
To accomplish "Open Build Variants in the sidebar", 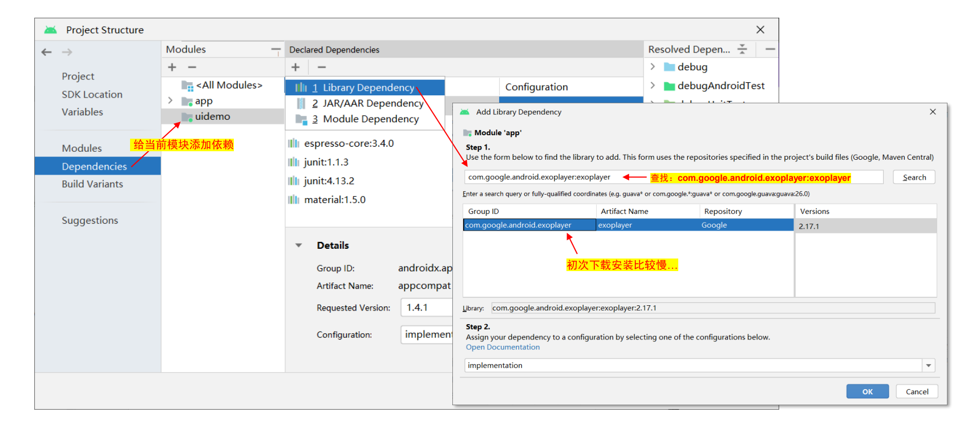I will click(92, 184).
